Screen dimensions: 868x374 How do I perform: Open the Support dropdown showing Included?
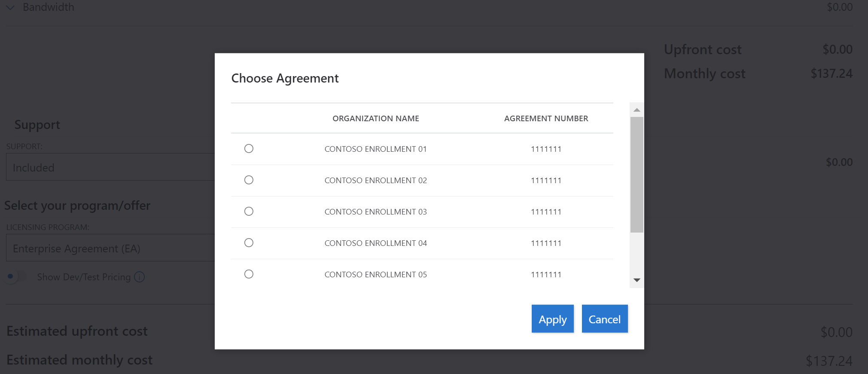(x=110, y=167)
